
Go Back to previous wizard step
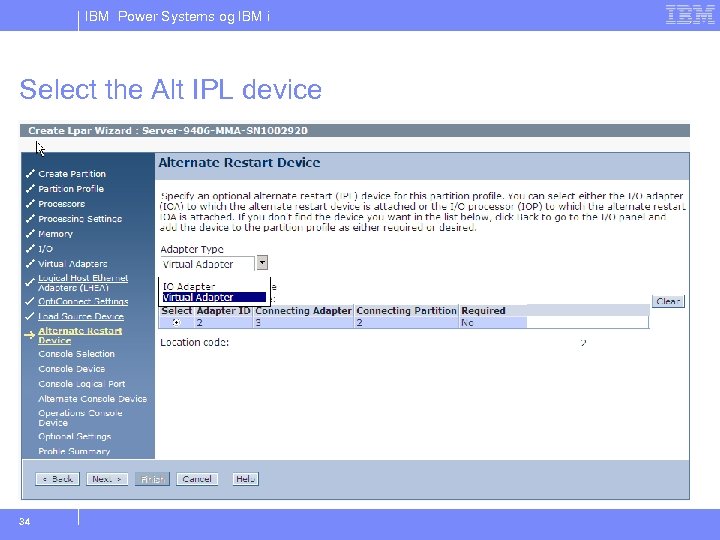57,479
